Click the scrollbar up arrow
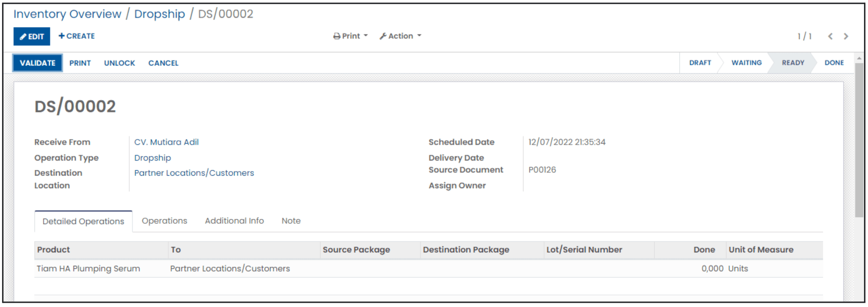868x307 pixels. coord(859,58)
